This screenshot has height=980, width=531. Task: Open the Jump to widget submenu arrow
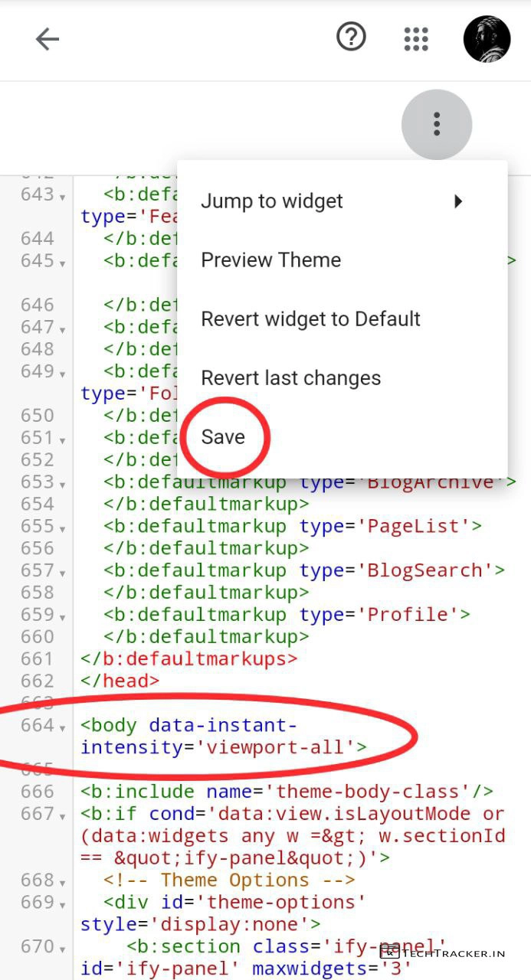pyautogui.click(x=458, y=201)
